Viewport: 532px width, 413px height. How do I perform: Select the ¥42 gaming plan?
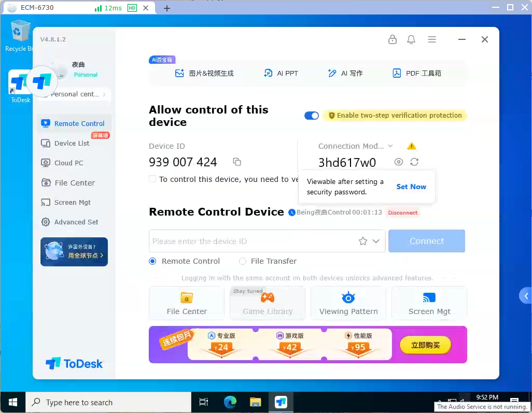coord(290,344)
